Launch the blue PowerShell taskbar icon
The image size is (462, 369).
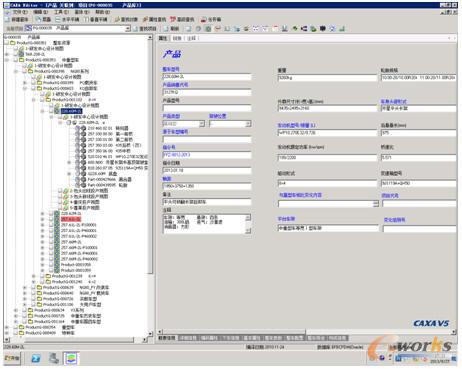click(x=36, y=359)
